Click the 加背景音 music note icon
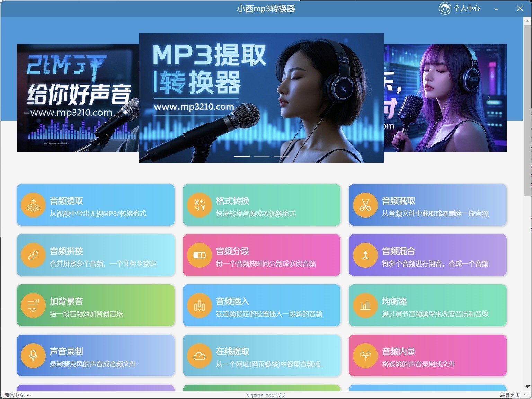The width and height of the screenshot is (532, 399). coord(33,305)
